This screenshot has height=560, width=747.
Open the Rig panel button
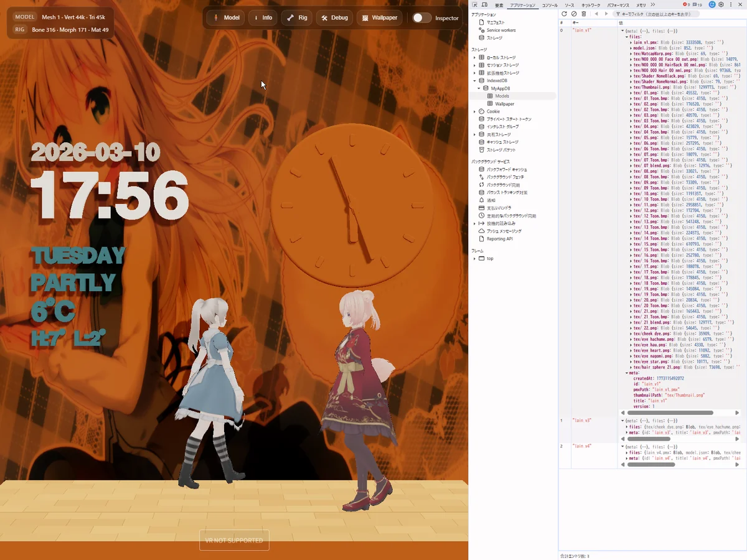tap(296, 18)
